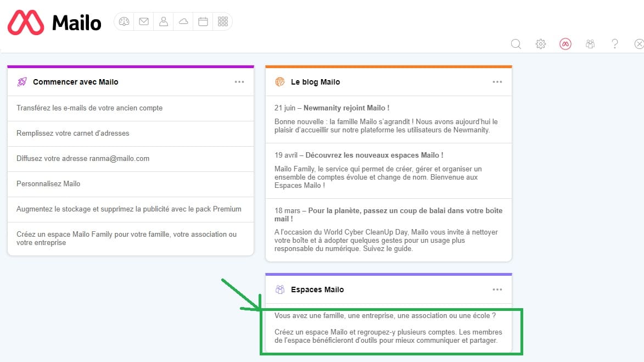Open the contacts person icon
Image resolution: width=644 pixels, height=362 pixels.
pos(164,22)
